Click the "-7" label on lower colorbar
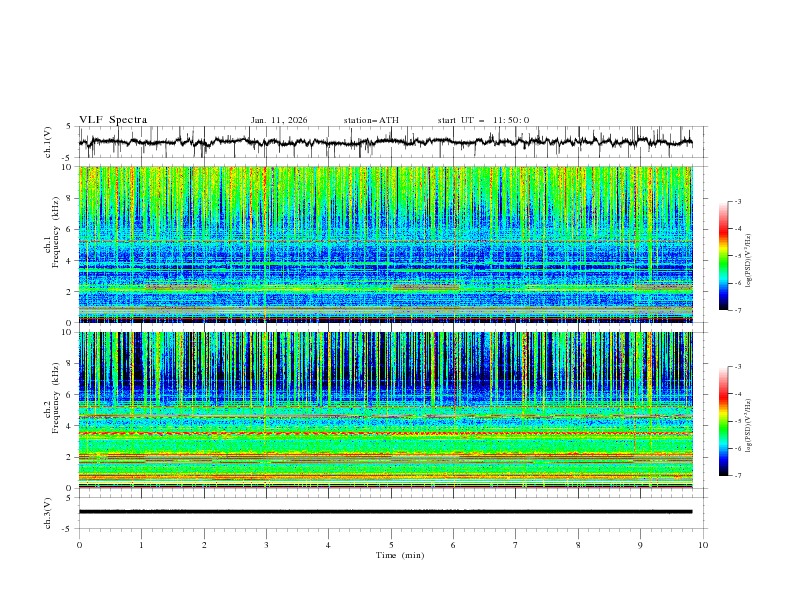The height and width of the screenshot is (612, 792). click(x=737, y=475)
